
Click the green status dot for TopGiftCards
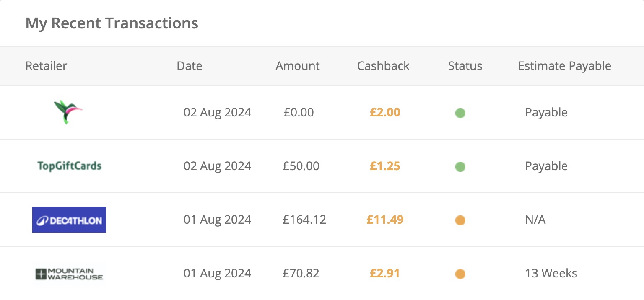tap(460, 166)
